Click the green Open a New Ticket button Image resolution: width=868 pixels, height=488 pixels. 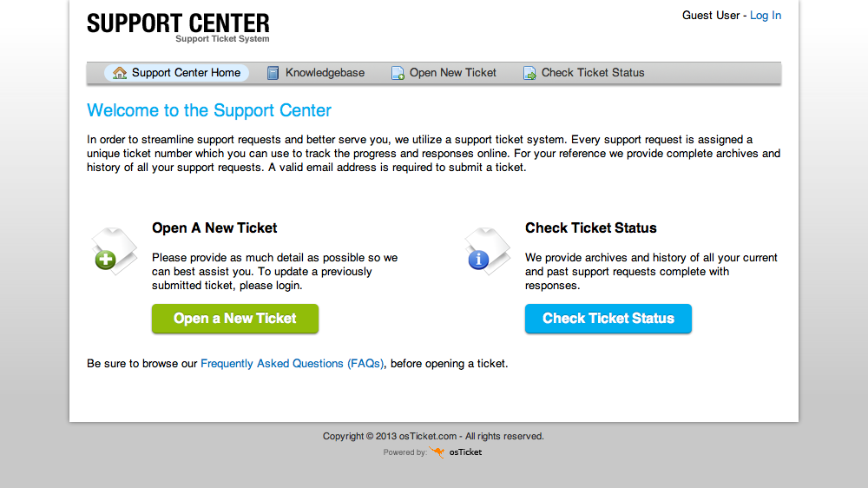tap(235, 319)
